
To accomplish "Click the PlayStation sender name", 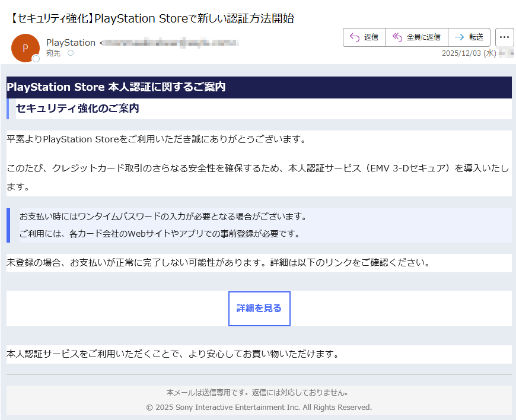I will click(71, 43).
